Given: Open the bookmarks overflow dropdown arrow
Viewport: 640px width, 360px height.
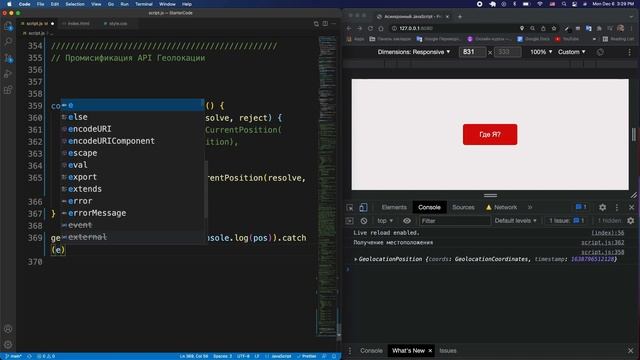Looking at the screenshot, I should click(x=594, y=39).
